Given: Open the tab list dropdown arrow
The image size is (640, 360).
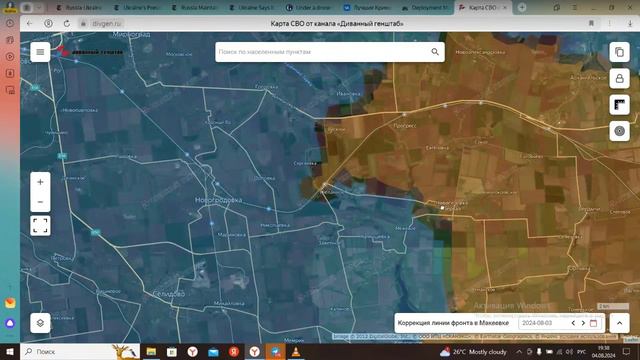Looking at the screenshot, I should pyautogui.click(x=39, y=7).
